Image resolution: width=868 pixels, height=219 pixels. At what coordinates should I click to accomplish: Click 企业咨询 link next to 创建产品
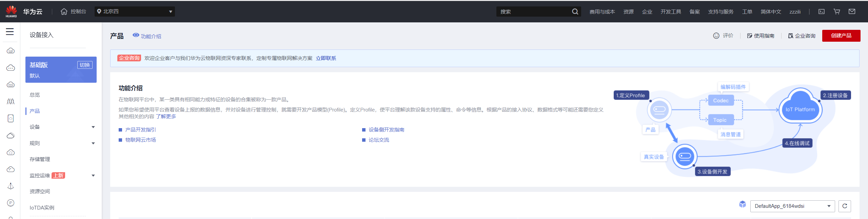(802, 36)
